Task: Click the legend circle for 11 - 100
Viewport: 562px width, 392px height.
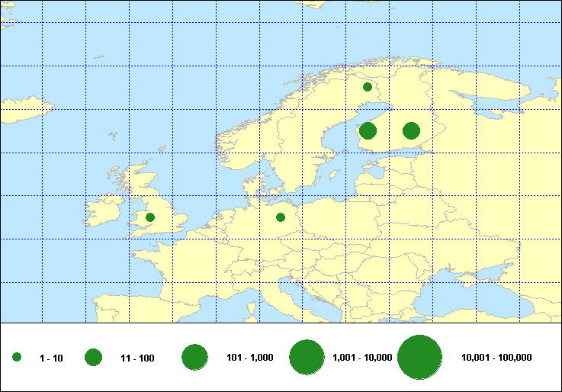Action: pyautogui.click(x=93, y=357)
